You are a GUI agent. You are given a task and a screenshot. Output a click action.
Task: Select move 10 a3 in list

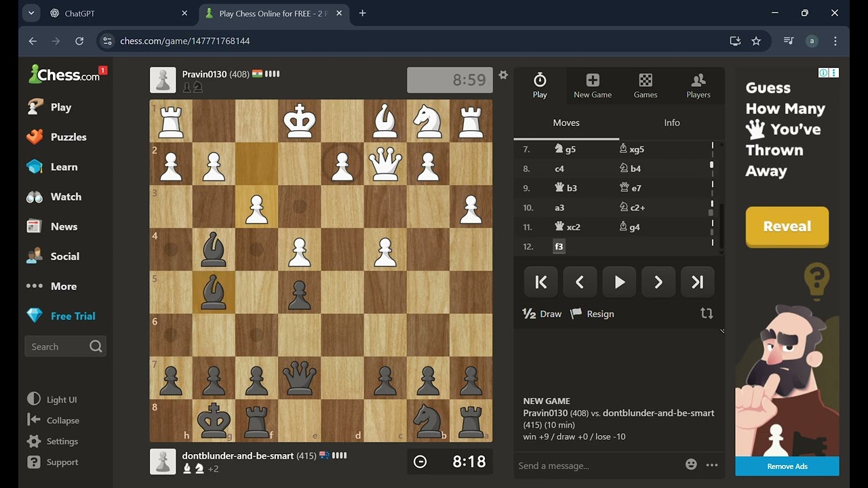pos(559,207)
